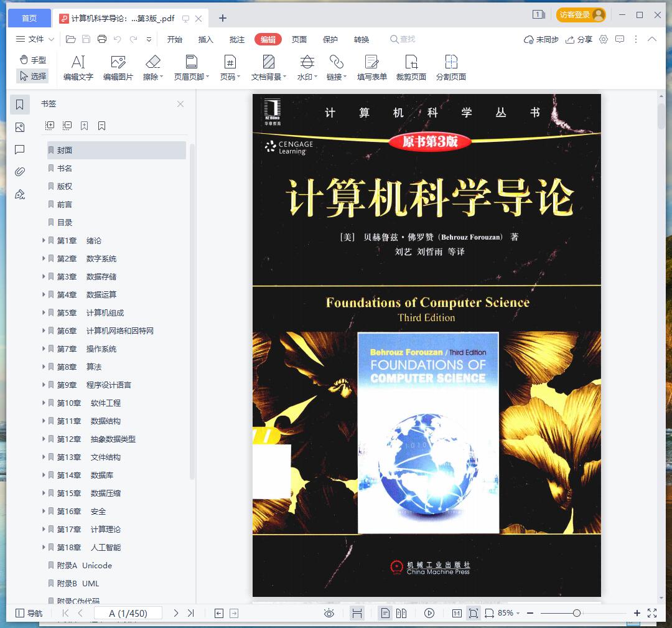672x628 pixels.
Task: Click the zoom slider handle
Action: click(577, 614)
